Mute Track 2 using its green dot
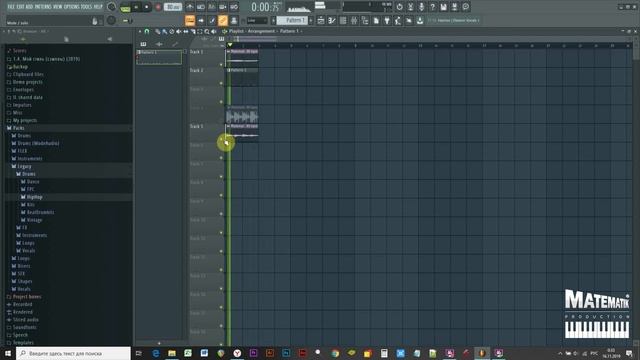Screen dimensions: 640x360 coord(221,83)
